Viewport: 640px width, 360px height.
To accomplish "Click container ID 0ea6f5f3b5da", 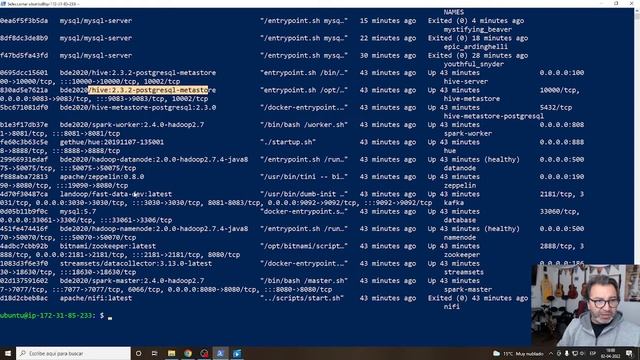I will click(x=24, y=20).
